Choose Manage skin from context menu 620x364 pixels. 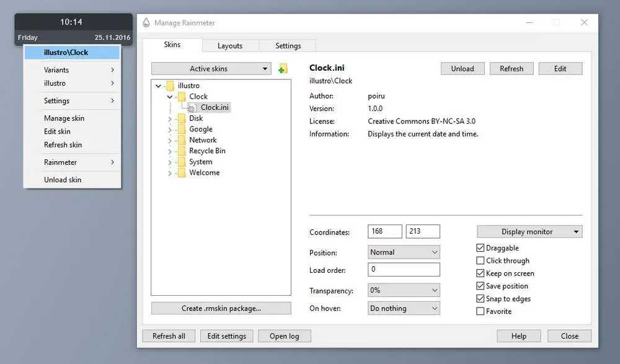(x=72, y=118)
